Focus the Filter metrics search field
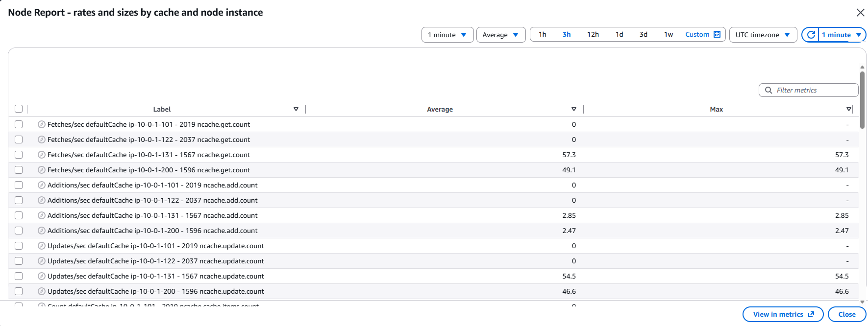 pos(809,90)
